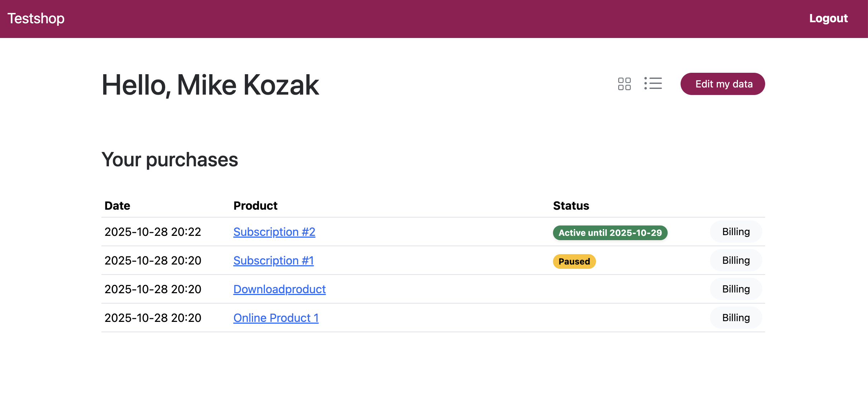Log out of the account
This screenshot has height=395, width=868.
click(828, 18)
